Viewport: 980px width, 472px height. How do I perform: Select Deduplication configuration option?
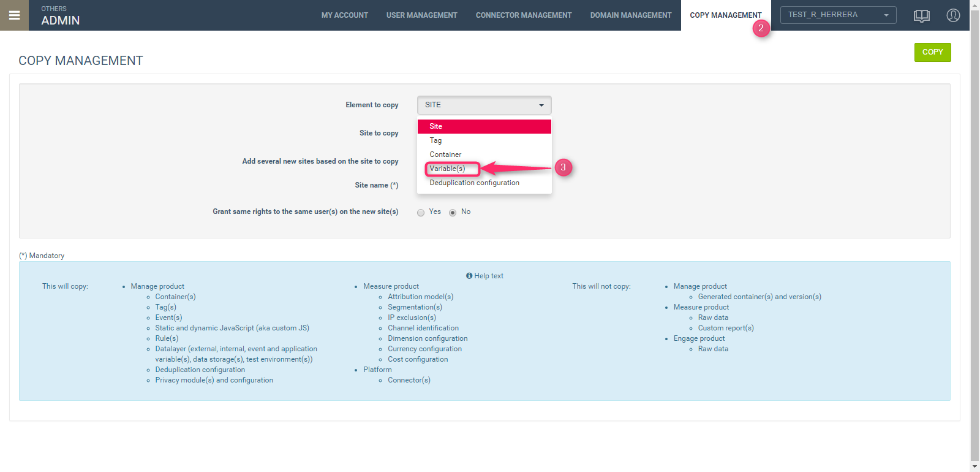tap(474, 183)
